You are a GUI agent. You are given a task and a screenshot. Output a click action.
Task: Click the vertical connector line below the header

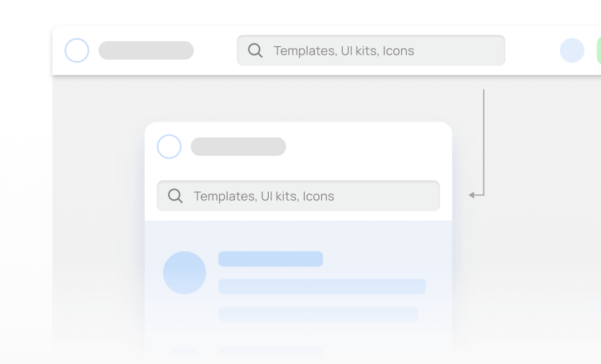(484, 139)
